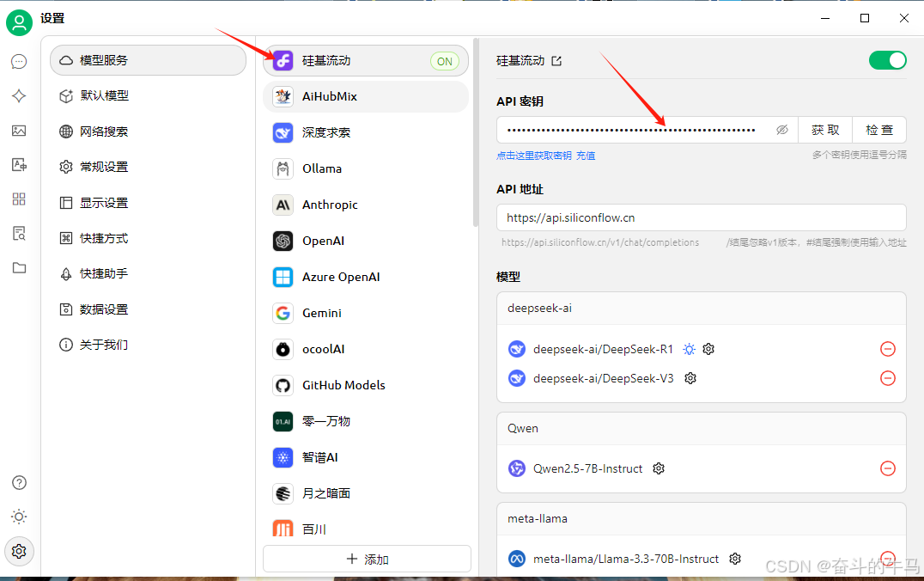Image resolution: width=924 pixels, height=581 pixels.
Task: Open the 点击这里获取密钥 link
Action: (534, 156)
